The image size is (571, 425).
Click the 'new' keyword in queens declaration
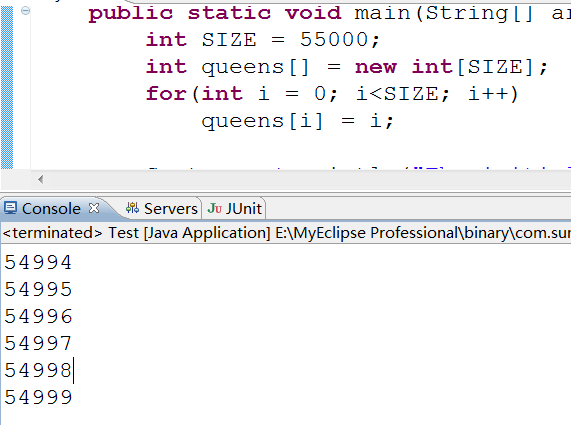tap(376, 67)
